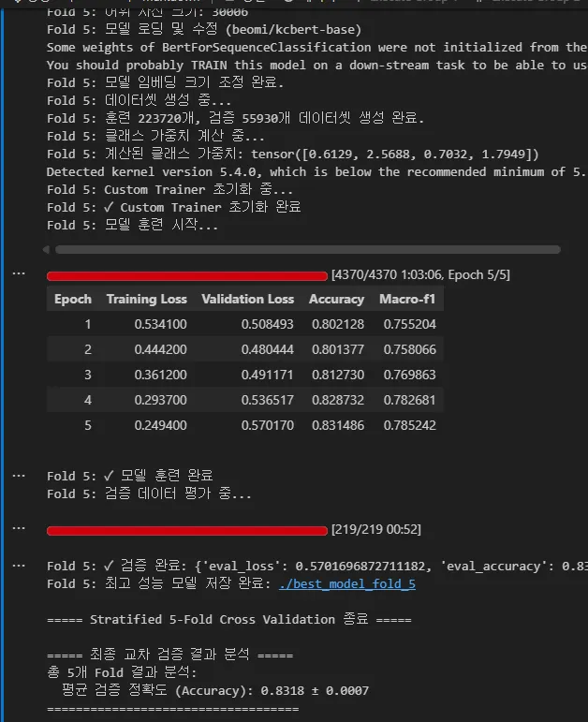588x722 pixels.
Task: Click the '[4370/4370 1:03:06, Epoch 5/5]' progress label
Action: tap(420, 275)
